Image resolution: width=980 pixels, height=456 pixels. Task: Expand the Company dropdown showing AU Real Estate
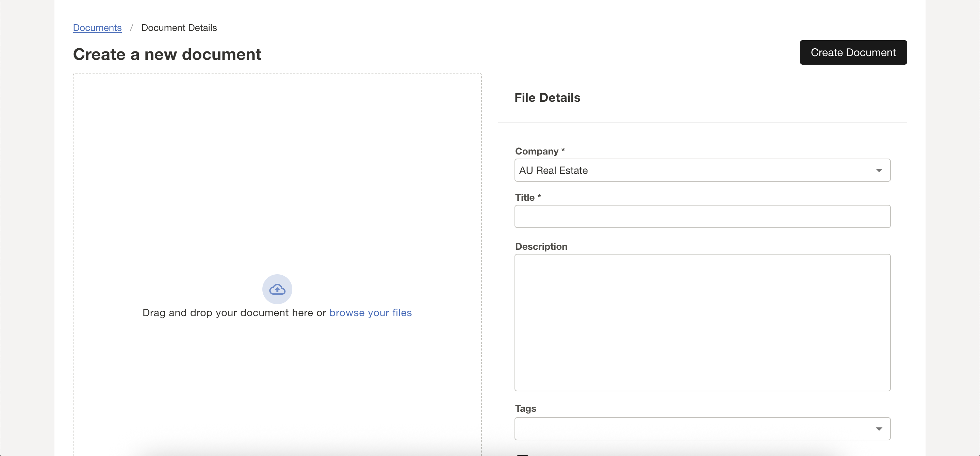click(x=702, y=170)
